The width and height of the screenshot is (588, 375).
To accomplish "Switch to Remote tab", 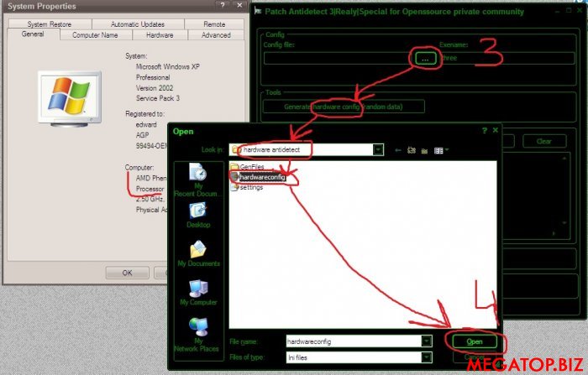I will [x=214, y=24].
